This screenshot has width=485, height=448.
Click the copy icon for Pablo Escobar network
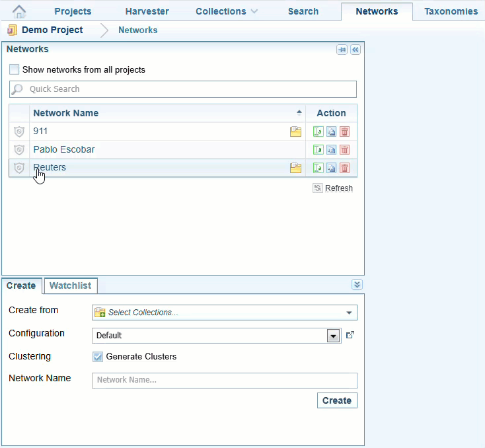331,150
